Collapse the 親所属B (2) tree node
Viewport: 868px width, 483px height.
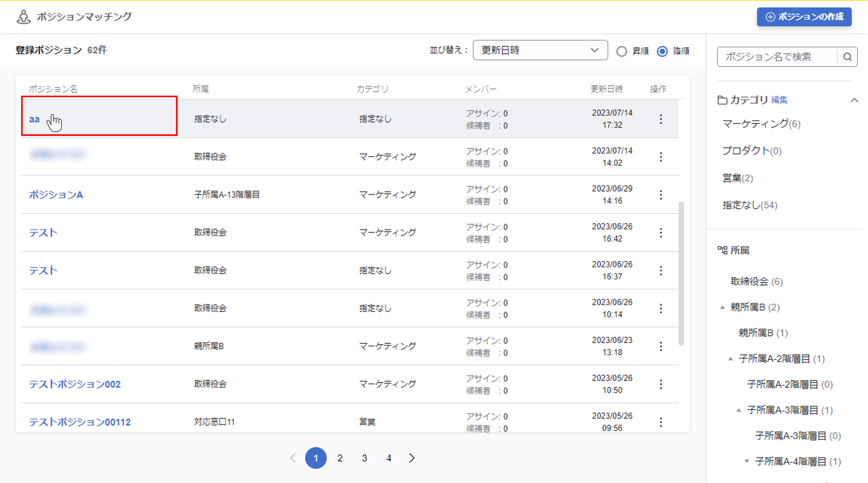coord(722,307)
